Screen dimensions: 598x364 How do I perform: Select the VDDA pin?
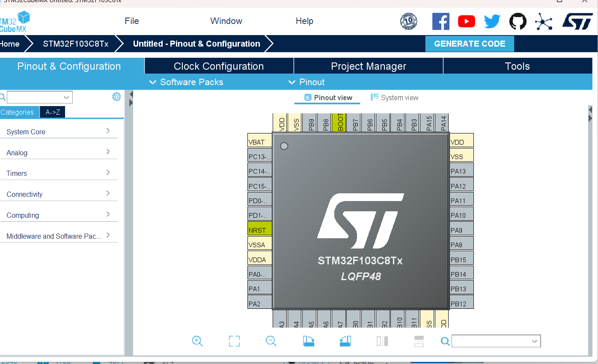tap(260, 258)
